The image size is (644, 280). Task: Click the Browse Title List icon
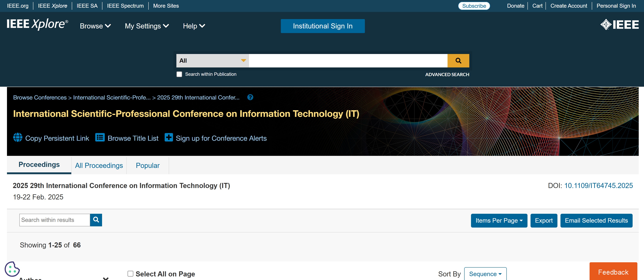[x=100, y=138]
